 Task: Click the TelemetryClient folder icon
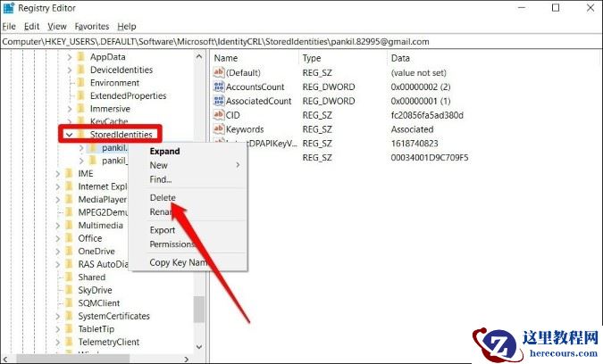point(69,342)
